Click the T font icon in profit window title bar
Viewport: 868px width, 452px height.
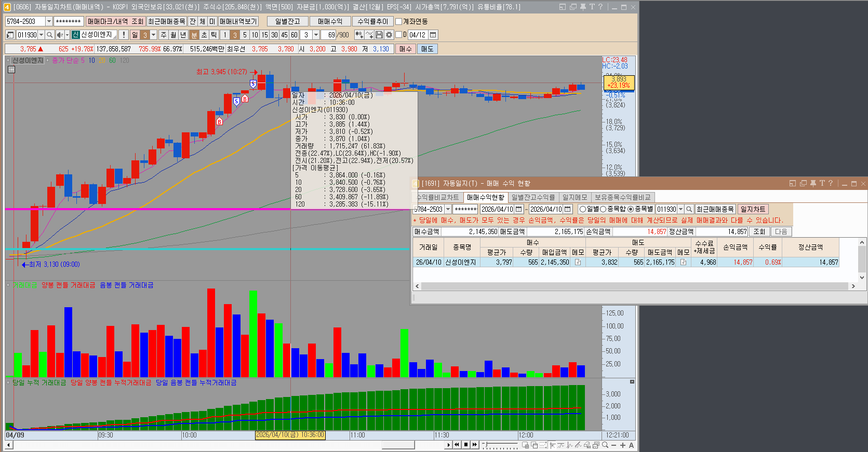point(822,183)
